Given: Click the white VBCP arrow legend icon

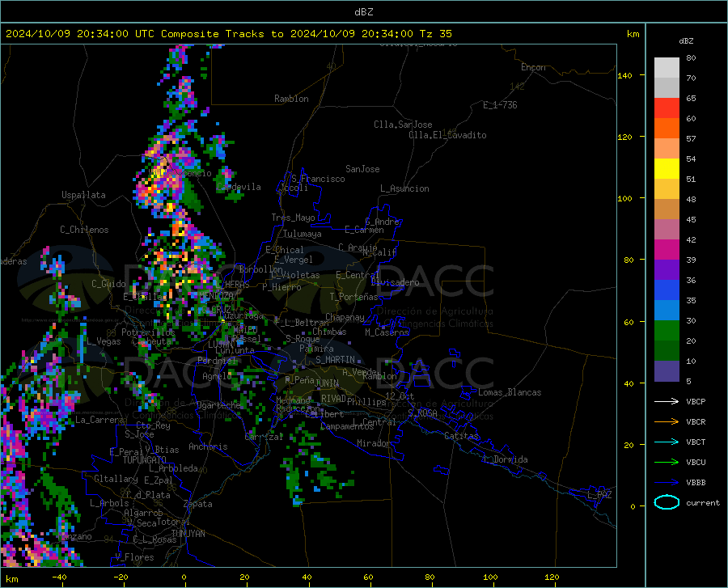Looking at the screenshot, I should click(x=667, y=401).
